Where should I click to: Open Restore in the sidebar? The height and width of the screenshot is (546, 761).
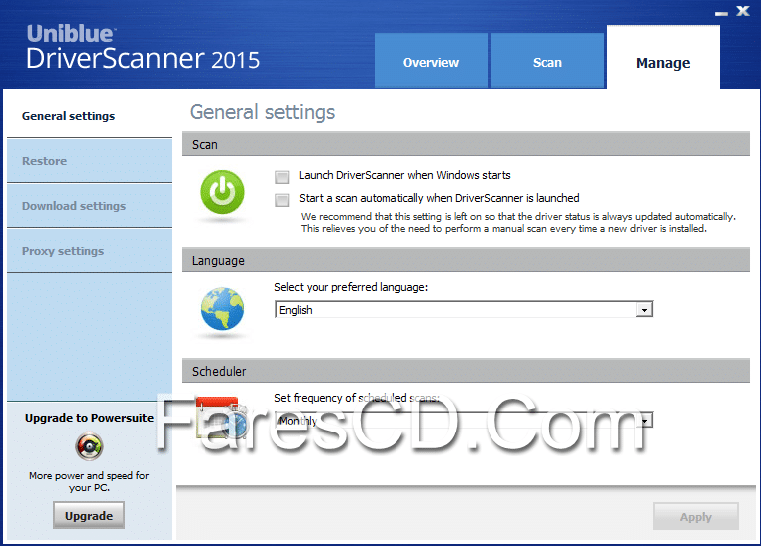89,161
